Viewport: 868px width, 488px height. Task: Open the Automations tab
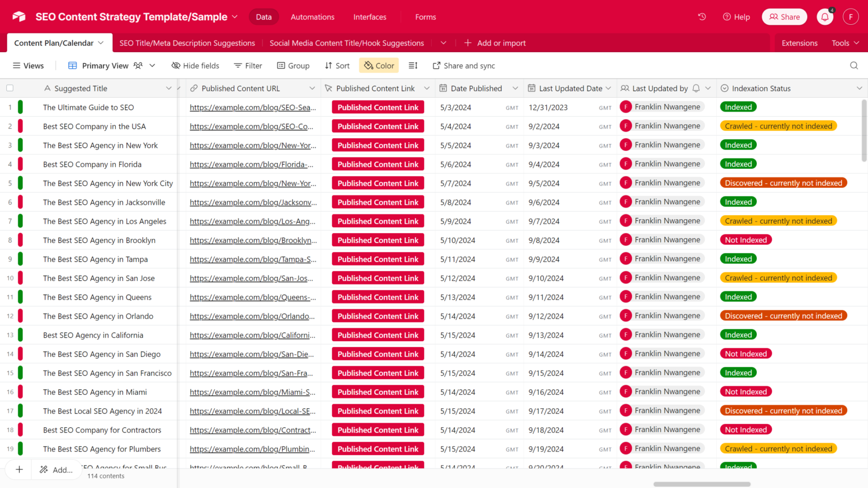[x=312, y=17]
